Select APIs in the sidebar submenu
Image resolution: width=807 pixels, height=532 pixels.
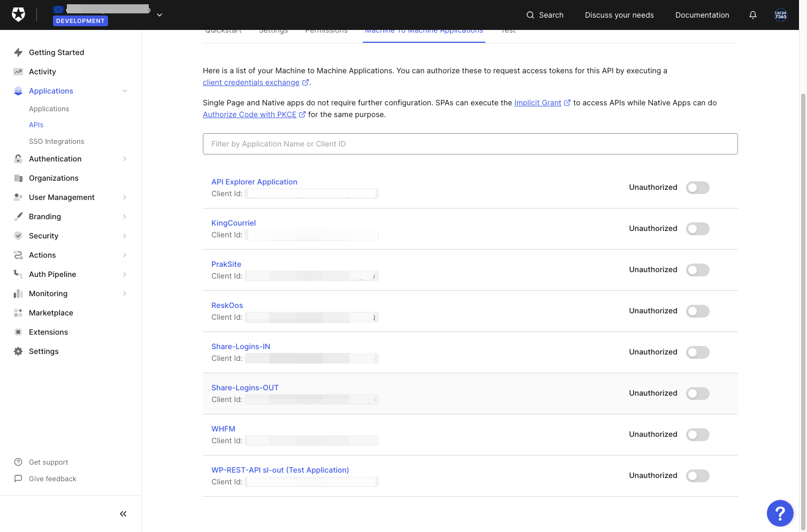coord(36,125)
